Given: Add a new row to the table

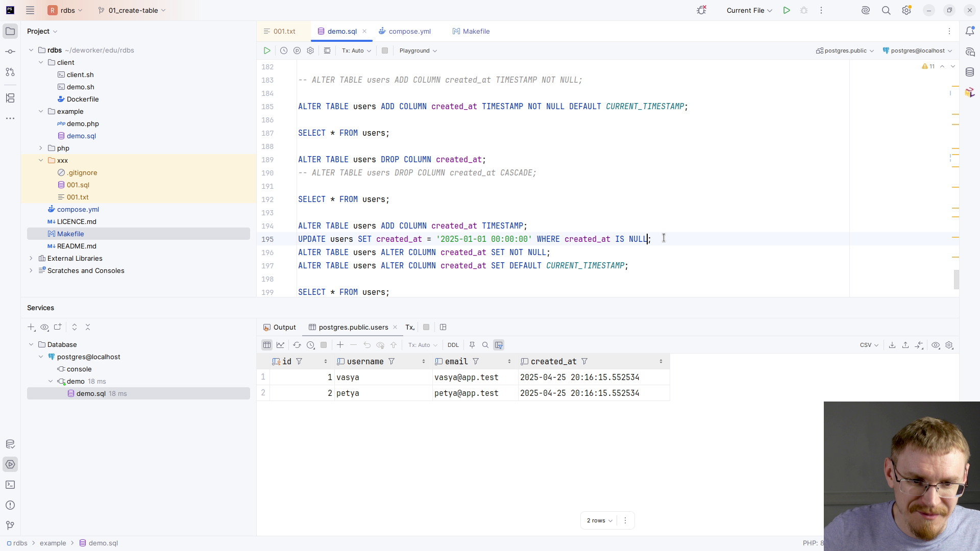Looking at the screenshot, I should click(x=340, y=345).
